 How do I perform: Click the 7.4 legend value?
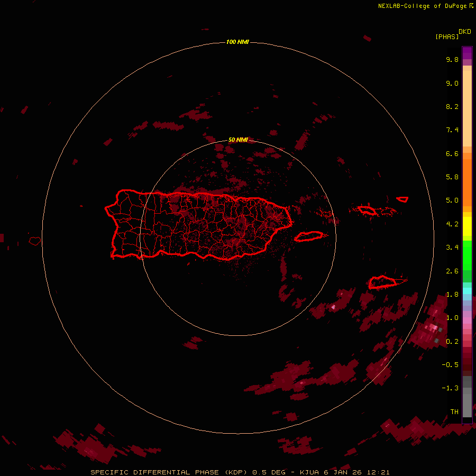[452, 130]
